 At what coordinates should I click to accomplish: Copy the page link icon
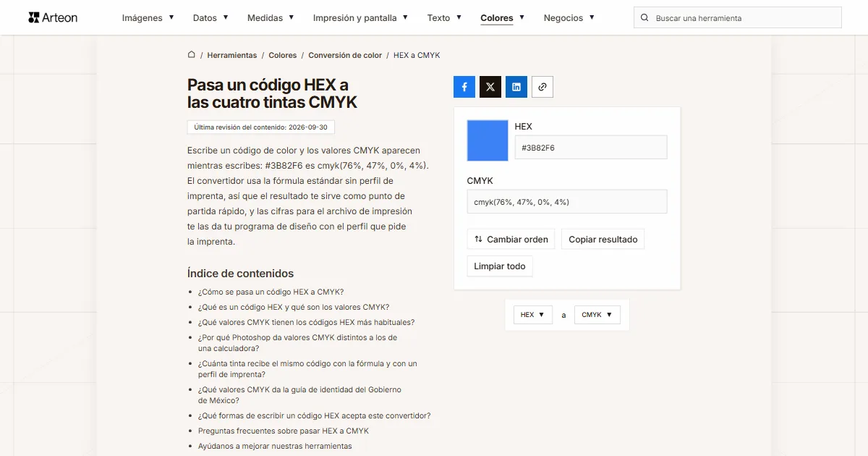(x=542, y=87)
